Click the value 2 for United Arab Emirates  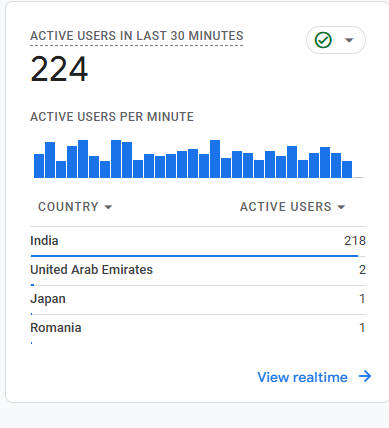point(362,270)
